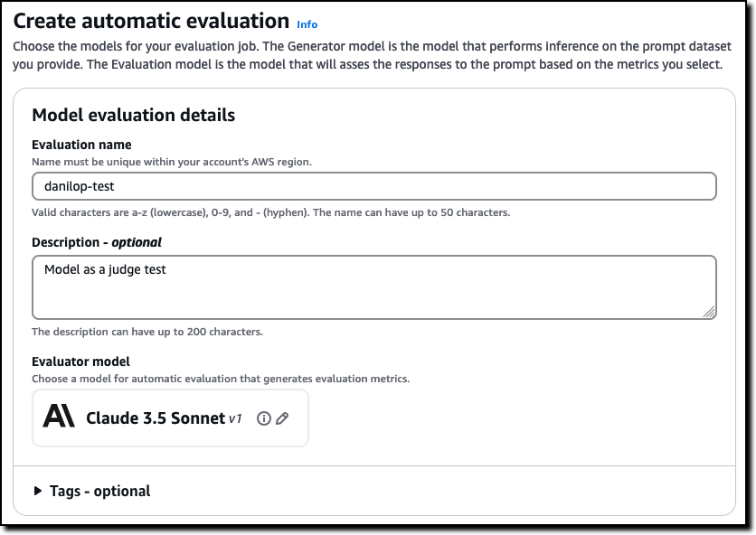The width and height of the screenshot is (756, 535).
Task: Click the "Evaluation name" field label
Action: (81, 145)
